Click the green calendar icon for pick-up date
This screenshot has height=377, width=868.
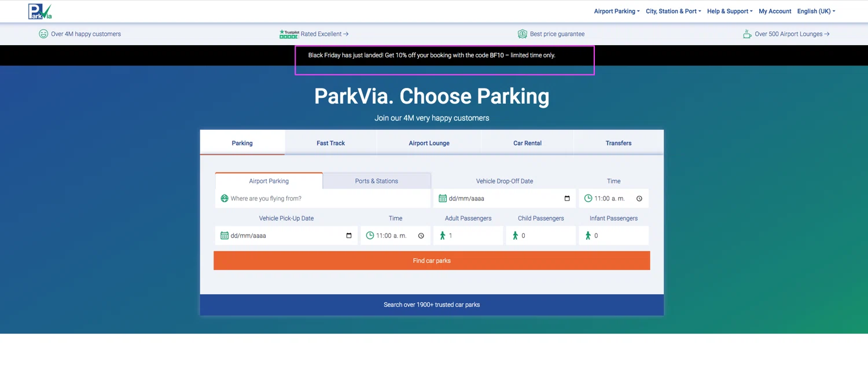225,236
